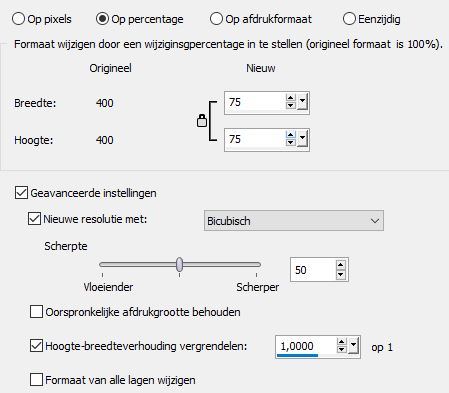Decrease Scherpte value with down arrow

click(340, 274)
